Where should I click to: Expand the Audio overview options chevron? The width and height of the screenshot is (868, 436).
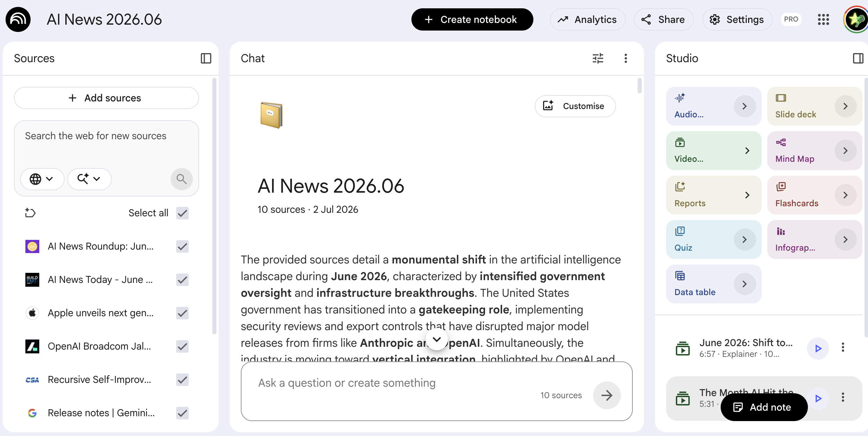click(744, 106)
